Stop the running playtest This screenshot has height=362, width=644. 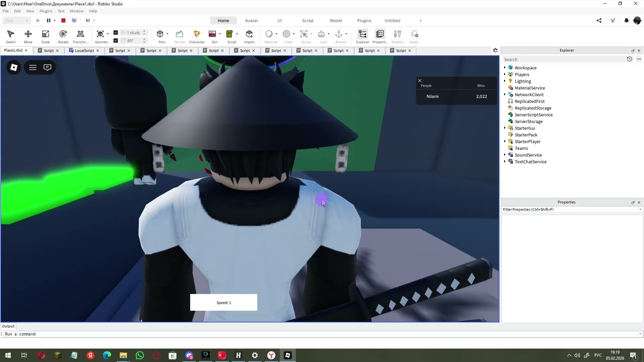point(63,21)
